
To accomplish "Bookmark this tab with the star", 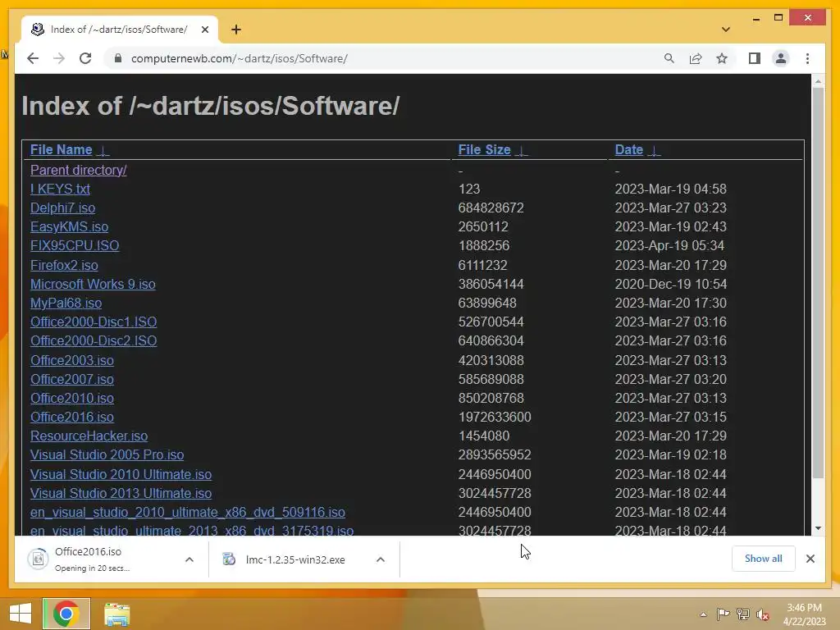I will [x=722, y=58].
